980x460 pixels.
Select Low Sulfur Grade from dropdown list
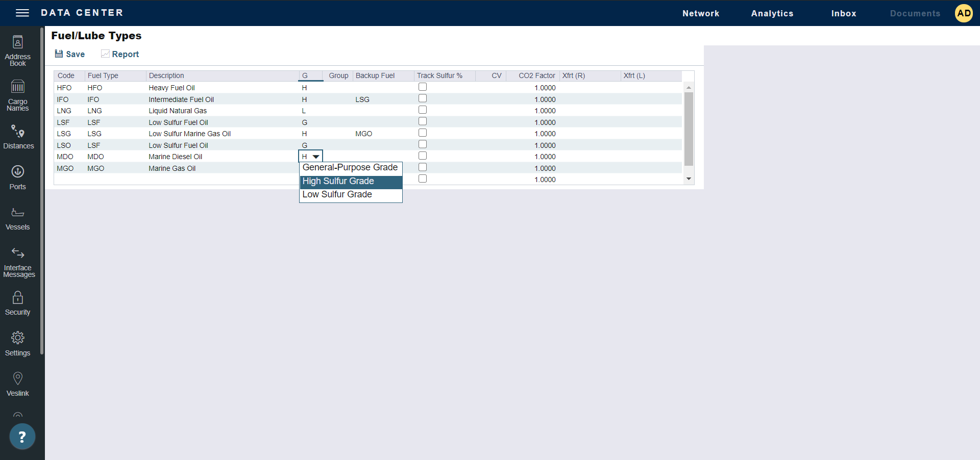point(337,195)
